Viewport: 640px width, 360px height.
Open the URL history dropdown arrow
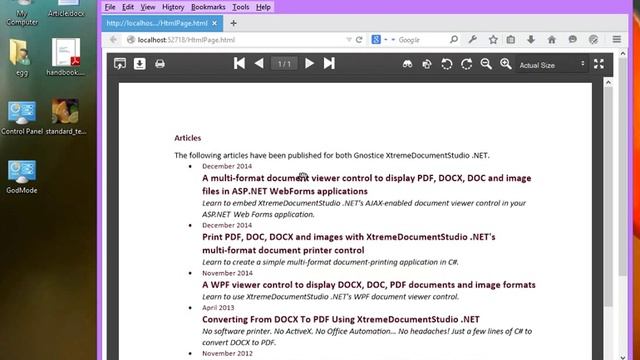point(349,40)
